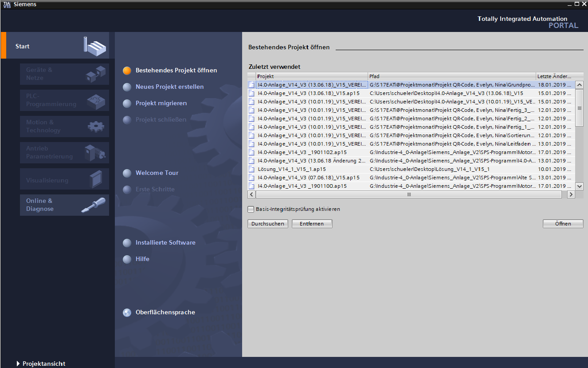Image resolution: width=588 pixels, height=368 pixels.
Task: Click the Durchsuchen button
Action: point(268,224)
